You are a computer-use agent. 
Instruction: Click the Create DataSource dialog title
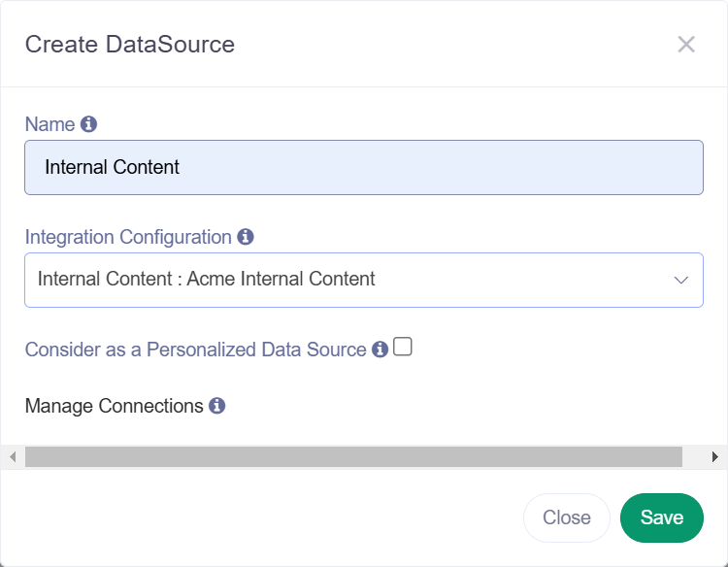tap(130, 45)
